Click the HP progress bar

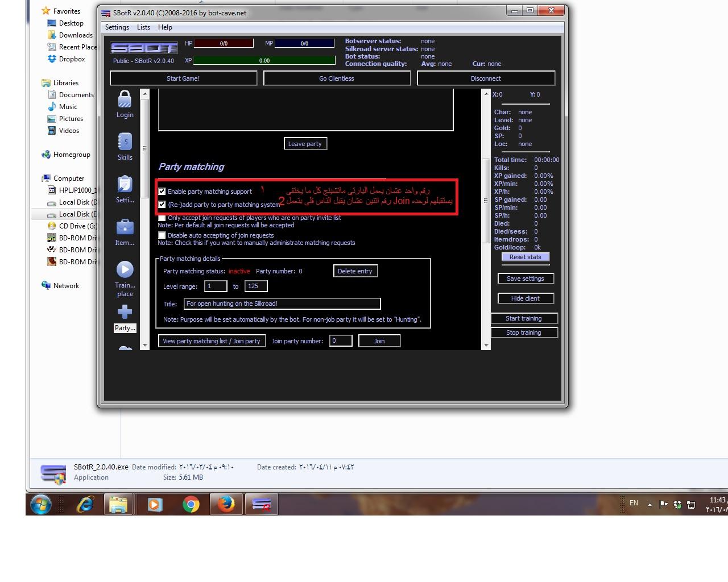coord(224,43)
